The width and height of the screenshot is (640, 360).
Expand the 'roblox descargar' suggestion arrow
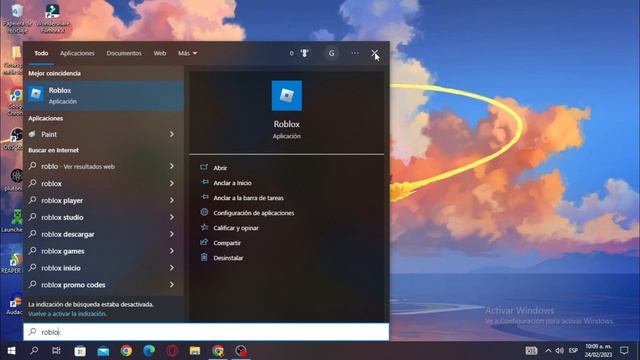(172, 234)
